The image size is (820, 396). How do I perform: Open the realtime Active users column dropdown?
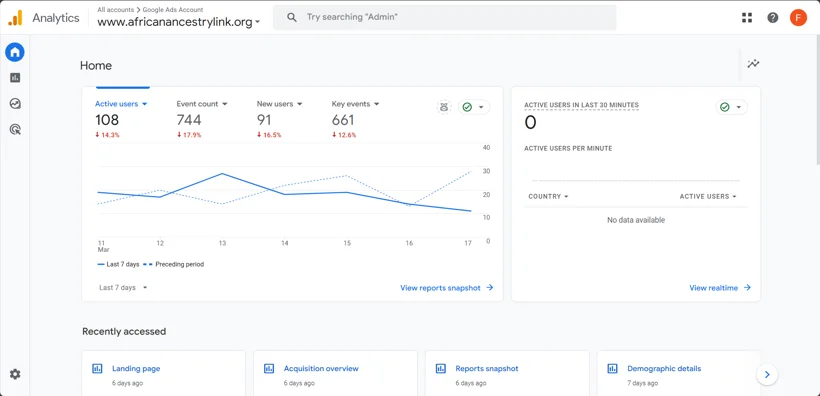pos(708,196)
